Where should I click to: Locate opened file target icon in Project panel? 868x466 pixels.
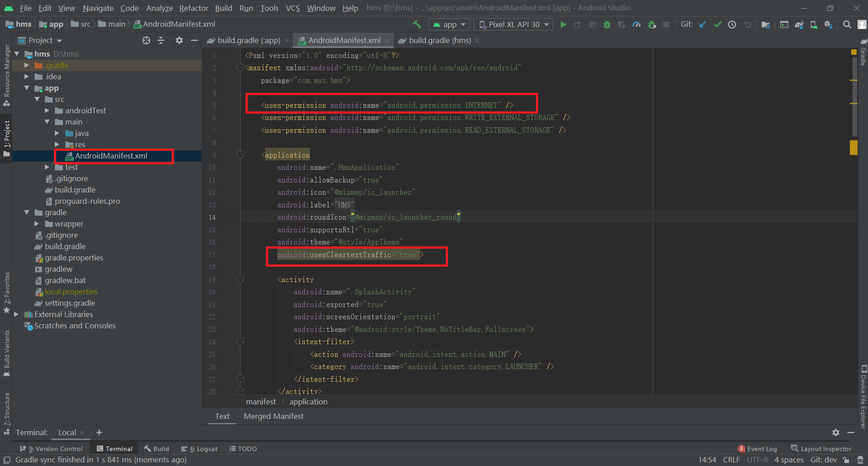click(x=146, y=40)
